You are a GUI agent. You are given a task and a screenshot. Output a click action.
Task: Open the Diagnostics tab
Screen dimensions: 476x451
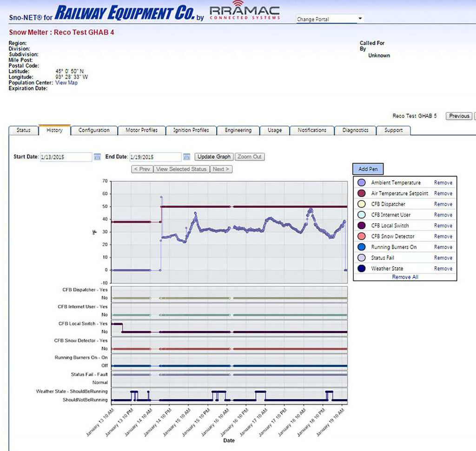tap(355, 131)
